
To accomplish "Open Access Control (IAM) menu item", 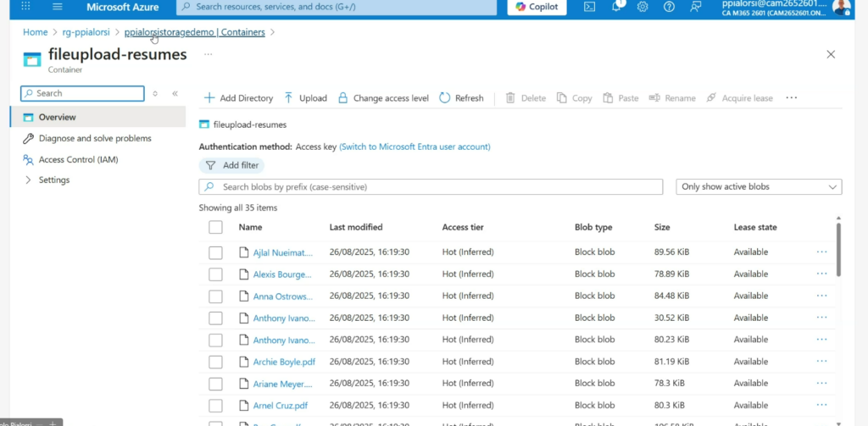I will 78,159.
